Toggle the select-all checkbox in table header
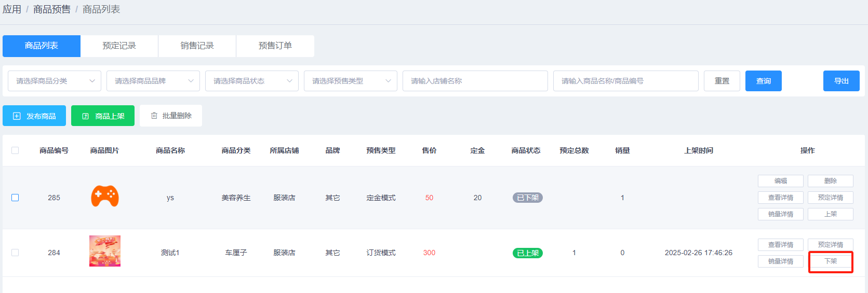Viewport: 868px width, 293px height. (x=15, y=150)
